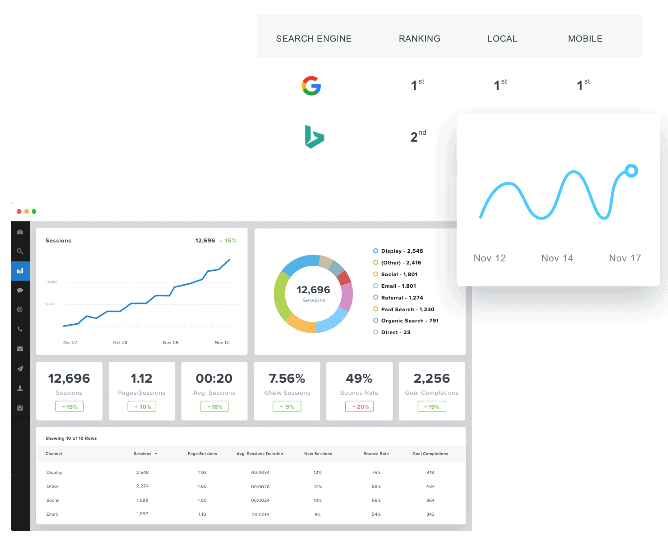Click the Email legend entry
Image resolution: width=668 pixels, height=543 pixels.
[394, 286]
